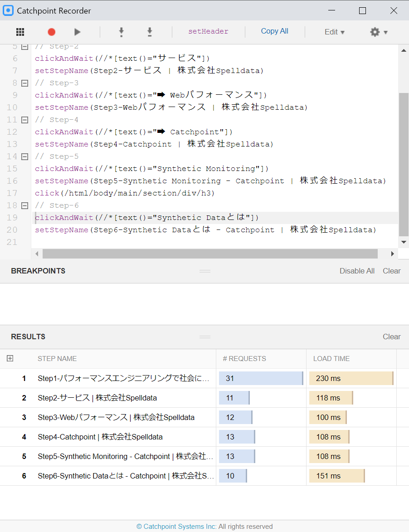Close the Catchpoint Recorder window
Screen dimensions: 409x532
(x=394, y=10)
